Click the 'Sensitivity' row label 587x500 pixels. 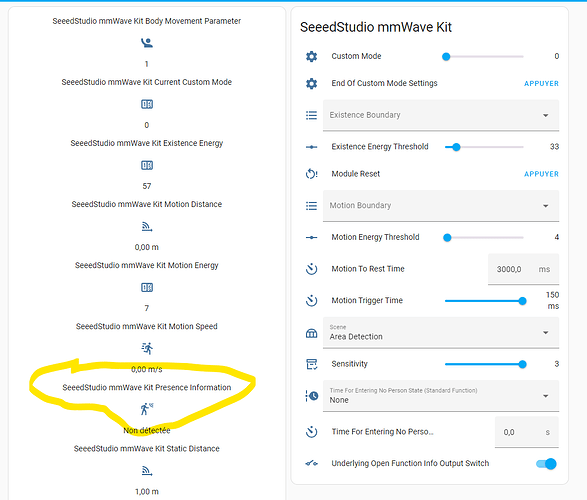click(x=349, y=364)
